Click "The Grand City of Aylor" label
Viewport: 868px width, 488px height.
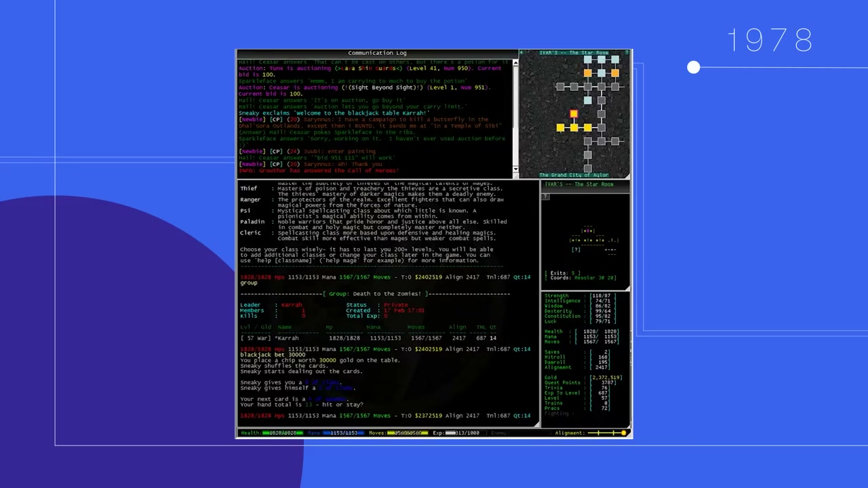[574, 175]
